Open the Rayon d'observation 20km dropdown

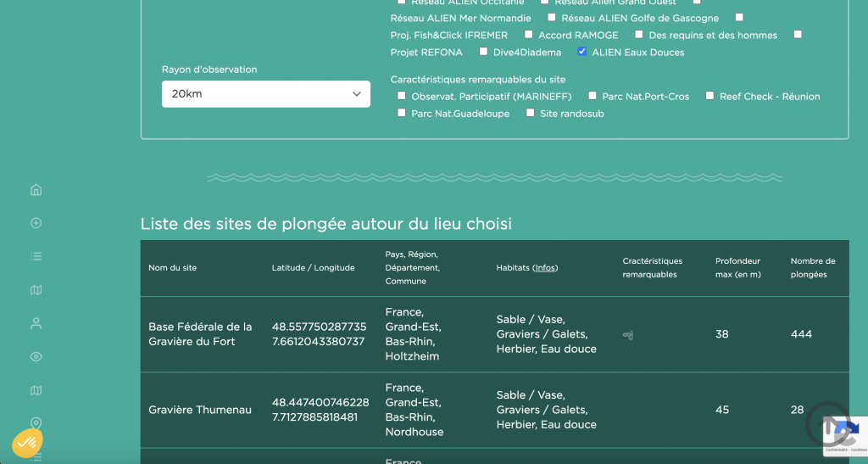(265, 94)
